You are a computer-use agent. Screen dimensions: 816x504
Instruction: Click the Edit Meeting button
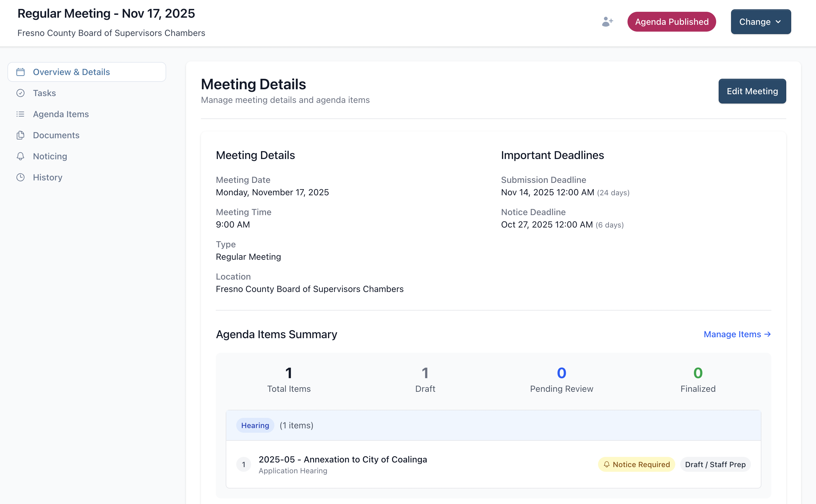point(752,91)
